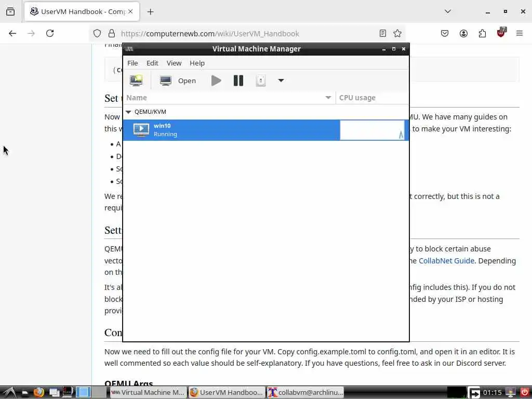Launch the terminal from the taskbar

(68, 392)
